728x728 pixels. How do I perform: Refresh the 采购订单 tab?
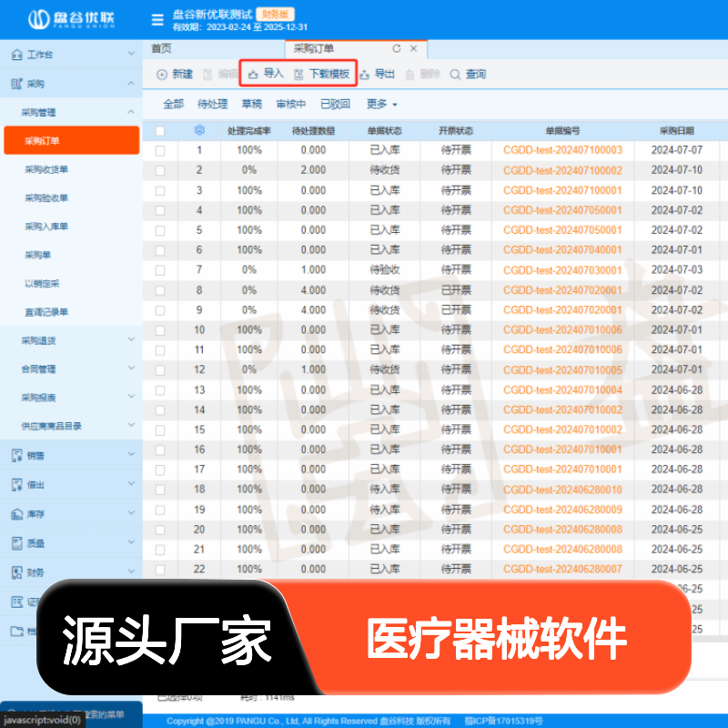tap(396, 48)
